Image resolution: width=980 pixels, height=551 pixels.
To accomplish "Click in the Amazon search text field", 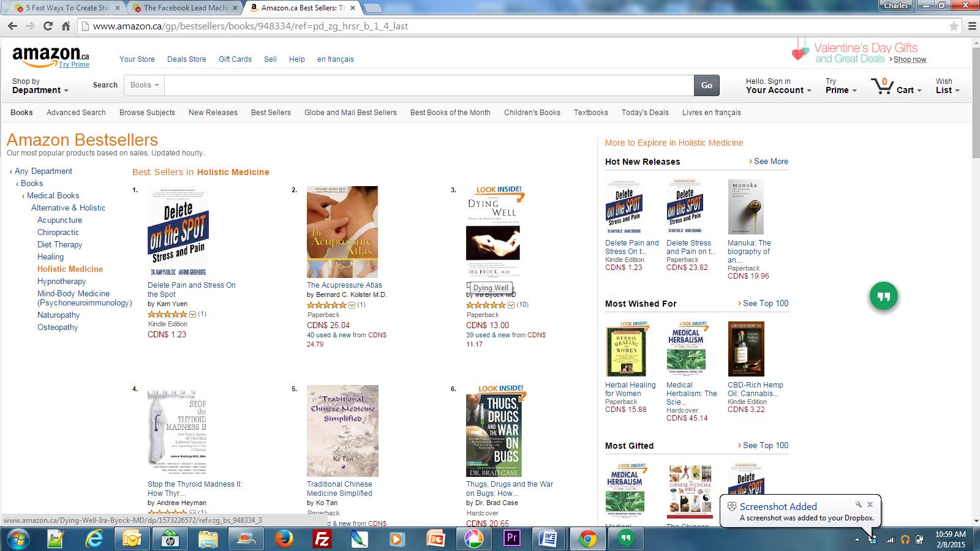I will click(429, 86).
